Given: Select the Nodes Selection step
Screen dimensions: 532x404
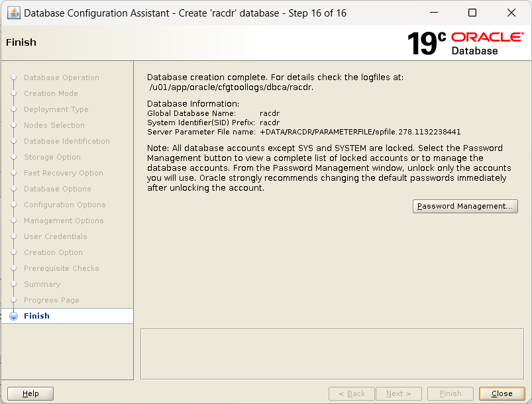Looking at the screenshot, I should 54,125.
